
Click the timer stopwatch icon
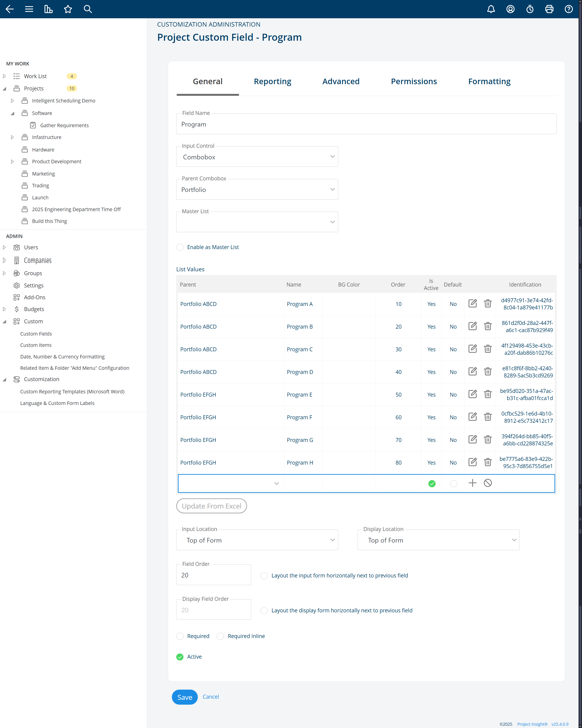(x=530, y=9)
